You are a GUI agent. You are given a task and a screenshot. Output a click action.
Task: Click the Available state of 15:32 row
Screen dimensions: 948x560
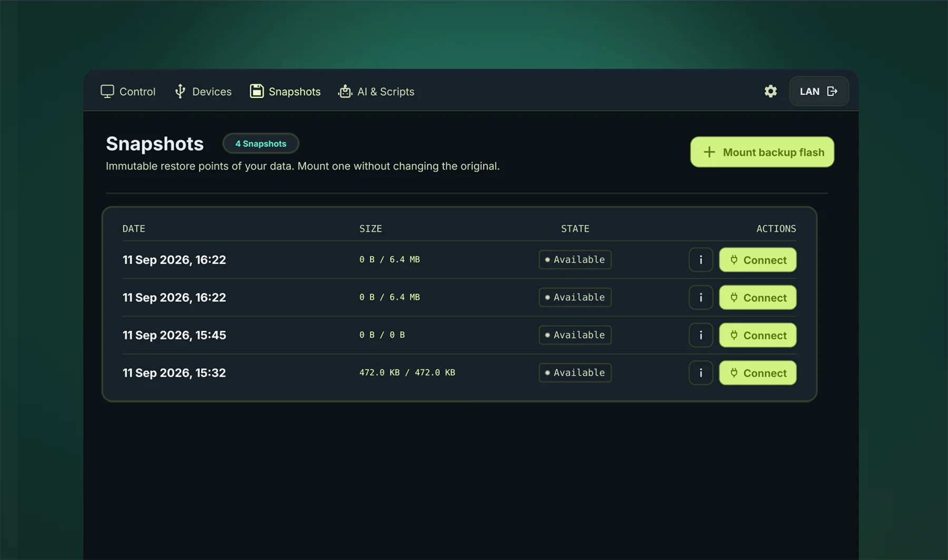pos(575,373)
